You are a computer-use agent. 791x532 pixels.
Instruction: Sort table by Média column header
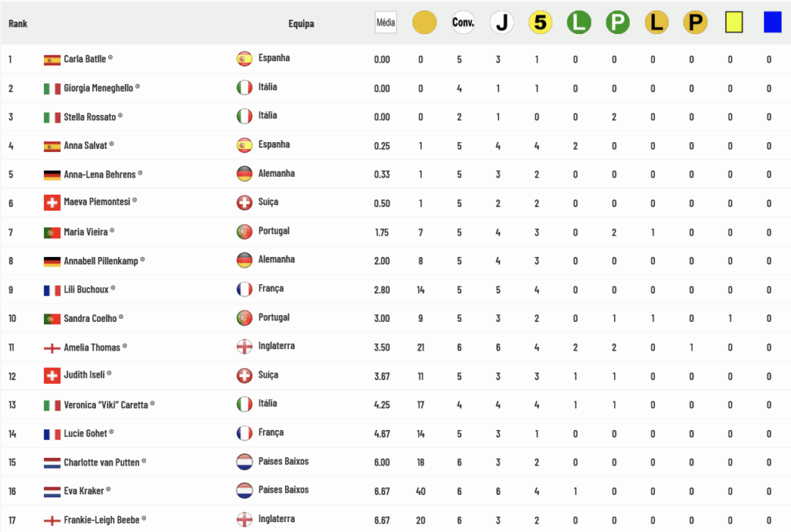click(x=386, y=22)
